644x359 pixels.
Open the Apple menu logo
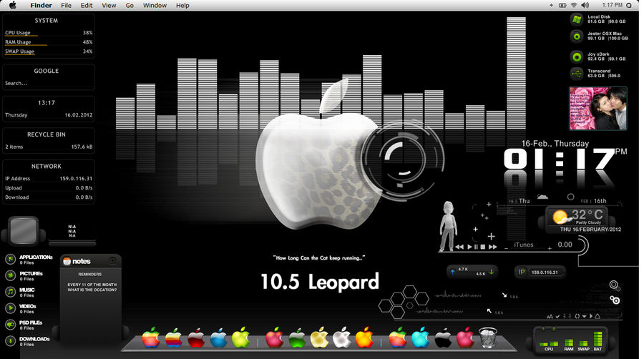pos(13,5)
